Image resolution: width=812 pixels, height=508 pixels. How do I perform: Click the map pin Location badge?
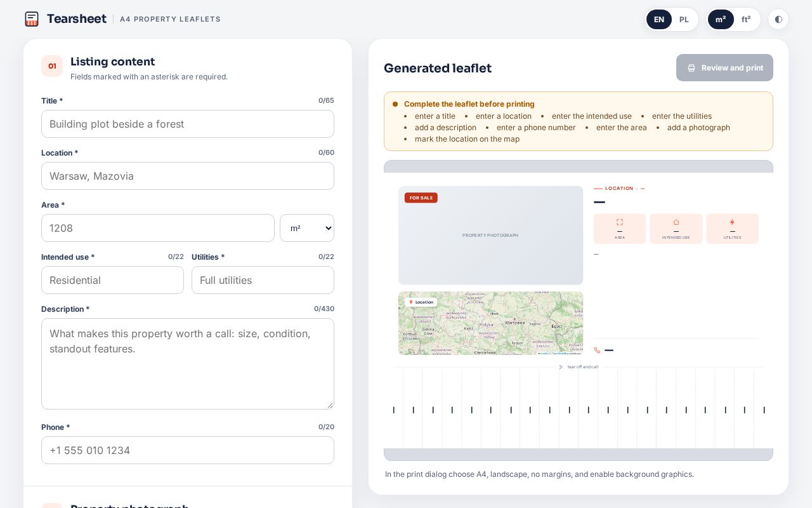tap(421, 302)
